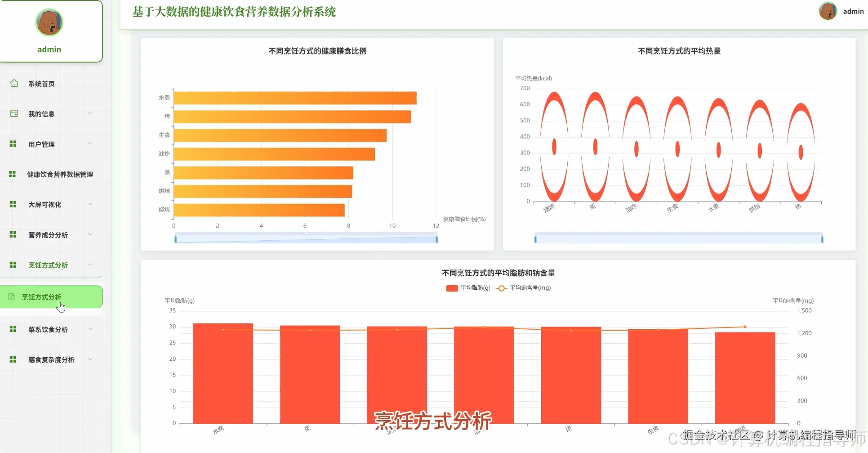Click the grid icon beside 大屏可视化
Screen dimensions: 868x453
tap(13, 204)
